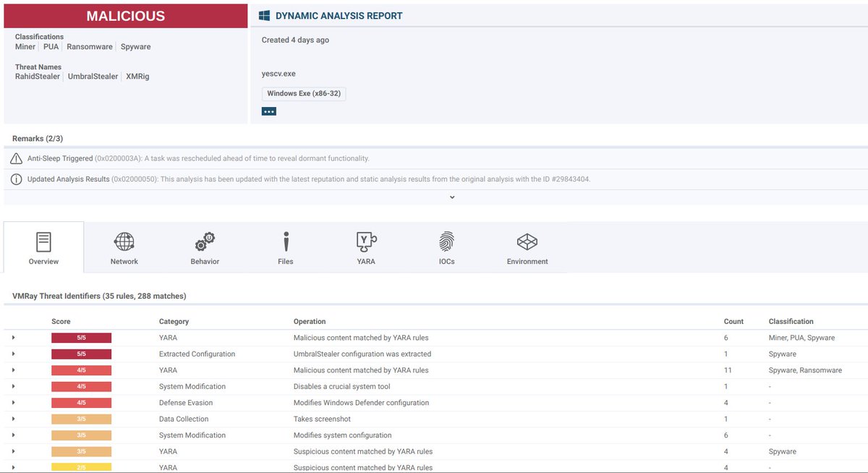The image size is (868, 473).
Task: Expand the Extracted Configuration row
Action: click(x=13, y=354)
